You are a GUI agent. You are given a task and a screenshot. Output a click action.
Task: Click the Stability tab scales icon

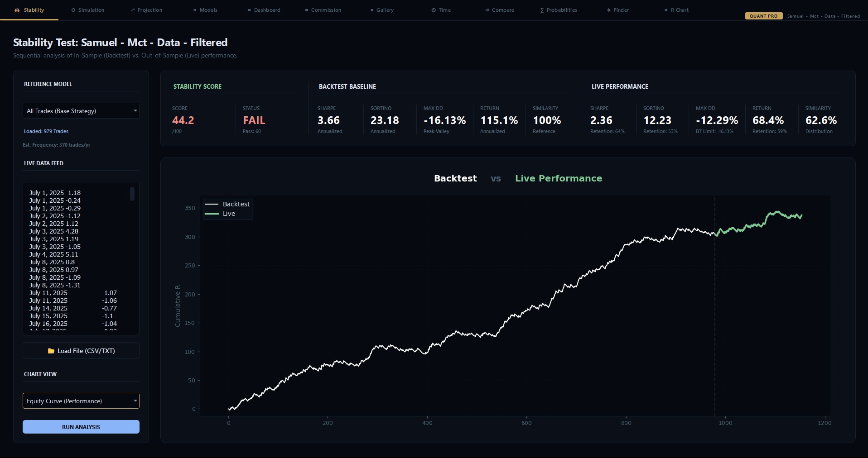click(x=17, y=10)
